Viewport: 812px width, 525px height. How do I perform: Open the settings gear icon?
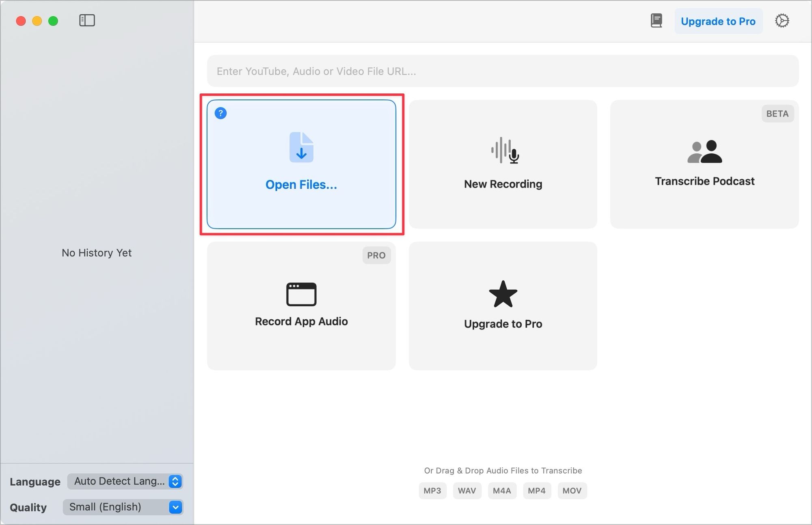click(x=782, y=21)
